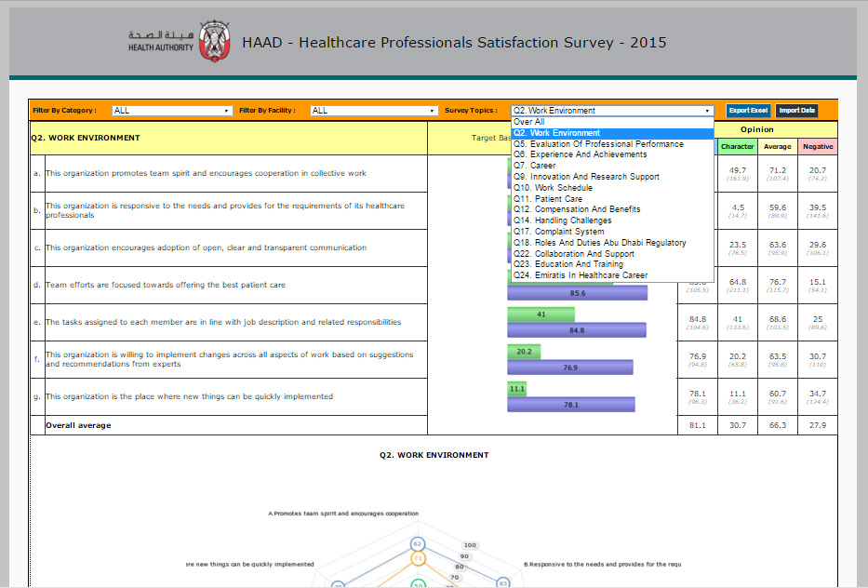Click the green 11.1 bar
Image resolution: width=868 pixels, height=588 pixels.
point(516,389)
